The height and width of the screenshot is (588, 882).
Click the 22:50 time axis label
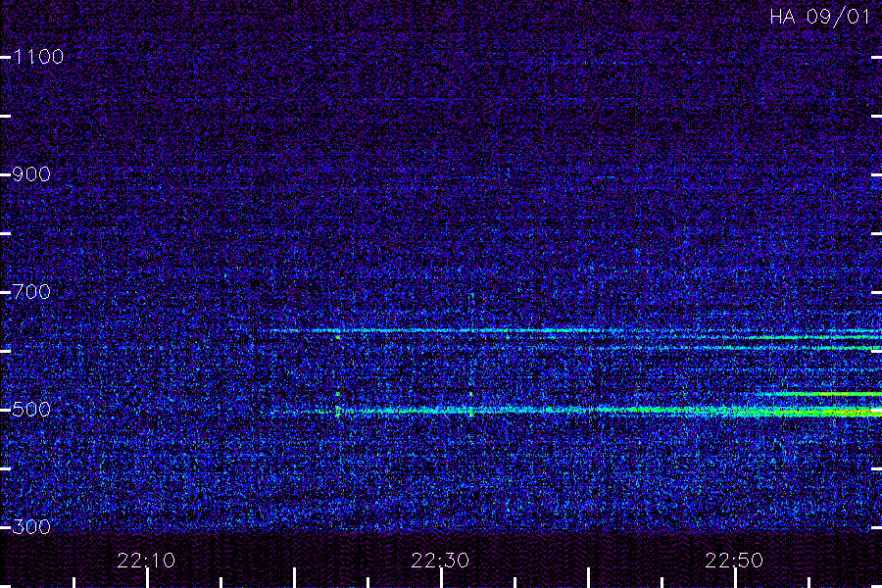pyautogui.click(x=735, y=561)
